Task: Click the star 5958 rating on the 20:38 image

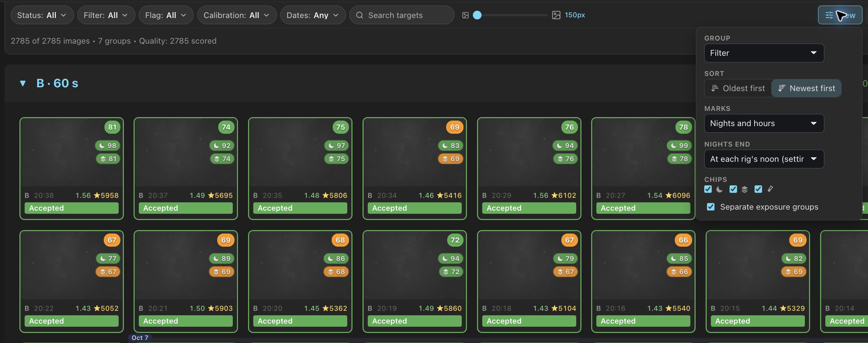Action: click(106, 195)
